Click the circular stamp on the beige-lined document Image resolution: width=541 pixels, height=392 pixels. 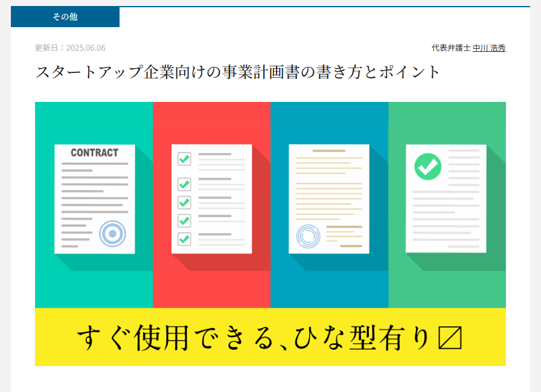(x=309, y=236)
